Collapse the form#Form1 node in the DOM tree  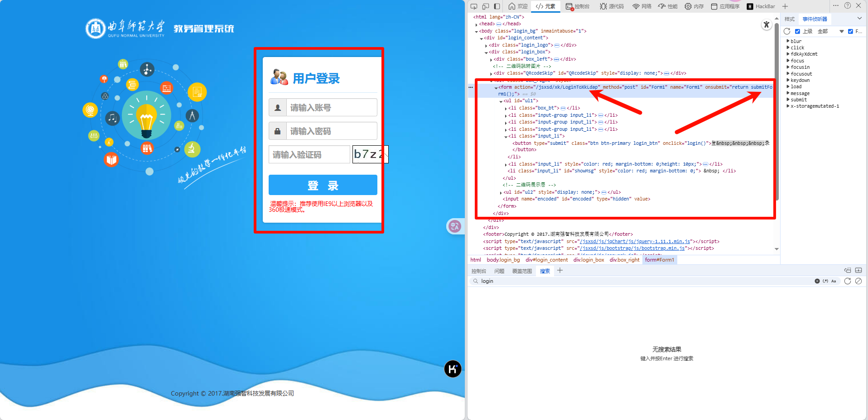496,87
